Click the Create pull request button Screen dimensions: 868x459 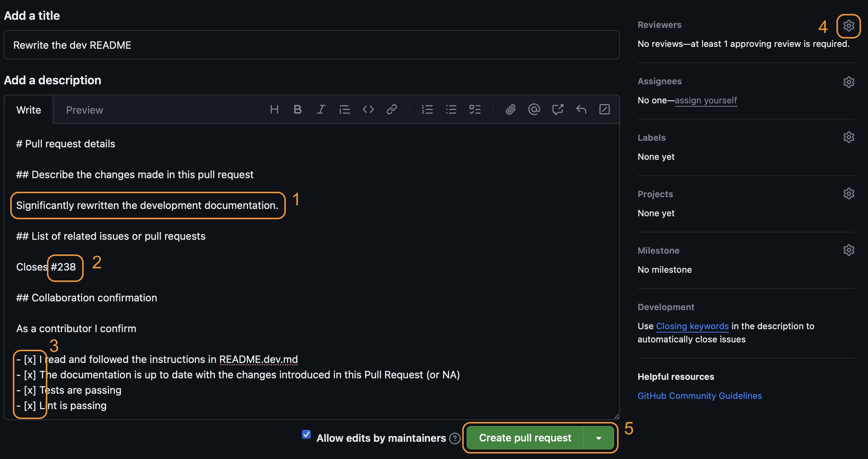point(524,438)
